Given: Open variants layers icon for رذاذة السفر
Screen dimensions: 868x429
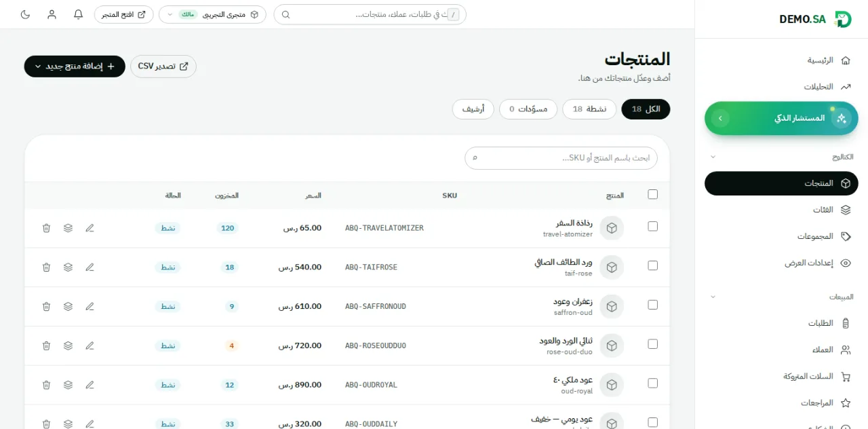Looking at the screenshot, I should (68, 228).
